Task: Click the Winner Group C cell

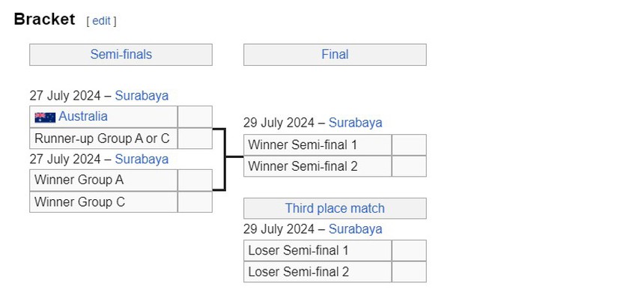Action: (103, 202)
